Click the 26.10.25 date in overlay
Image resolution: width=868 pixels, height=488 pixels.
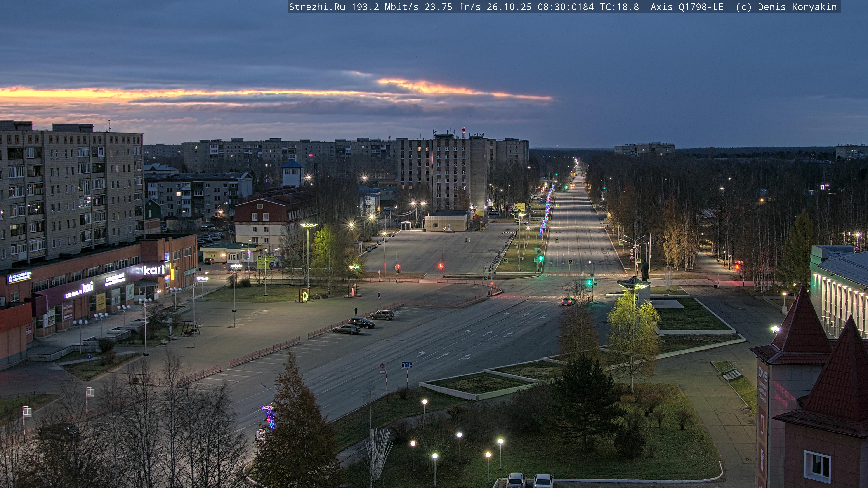(x=509, y=7)
